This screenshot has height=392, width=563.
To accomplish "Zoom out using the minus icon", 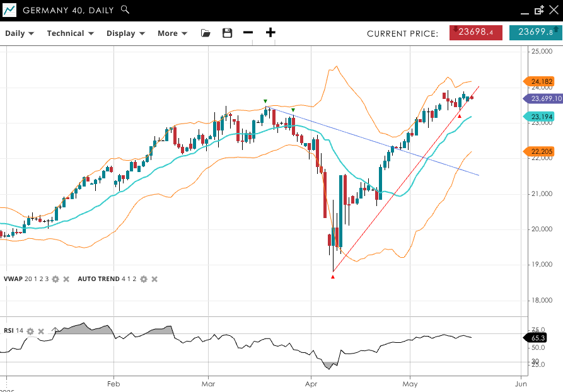I will click(x=248, y=33).
